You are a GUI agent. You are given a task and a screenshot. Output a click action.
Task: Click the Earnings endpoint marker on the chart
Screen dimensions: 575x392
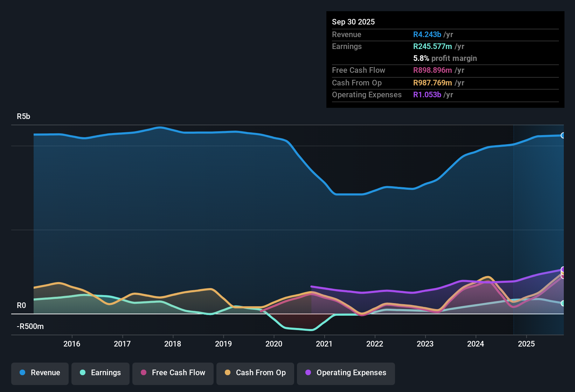[x=563, y=304]
